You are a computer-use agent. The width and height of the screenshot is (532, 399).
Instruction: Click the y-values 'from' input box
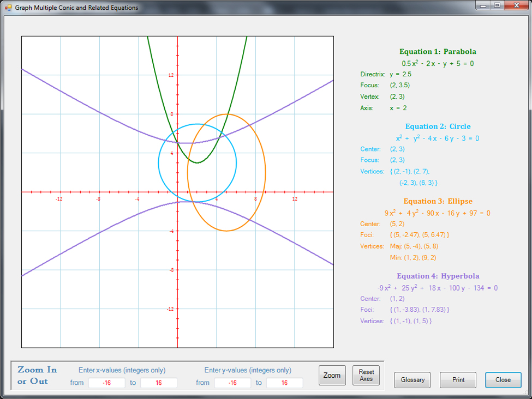(232, 383)
